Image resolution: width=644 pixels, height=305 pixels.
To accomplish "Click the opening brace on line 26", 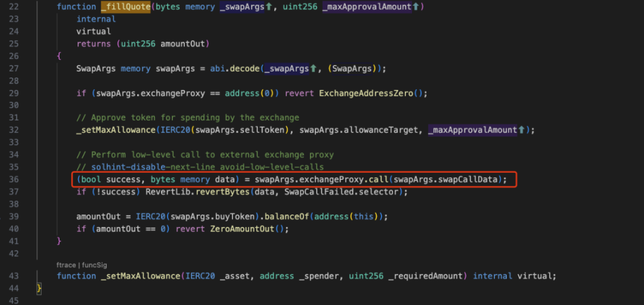I will 59,56.
